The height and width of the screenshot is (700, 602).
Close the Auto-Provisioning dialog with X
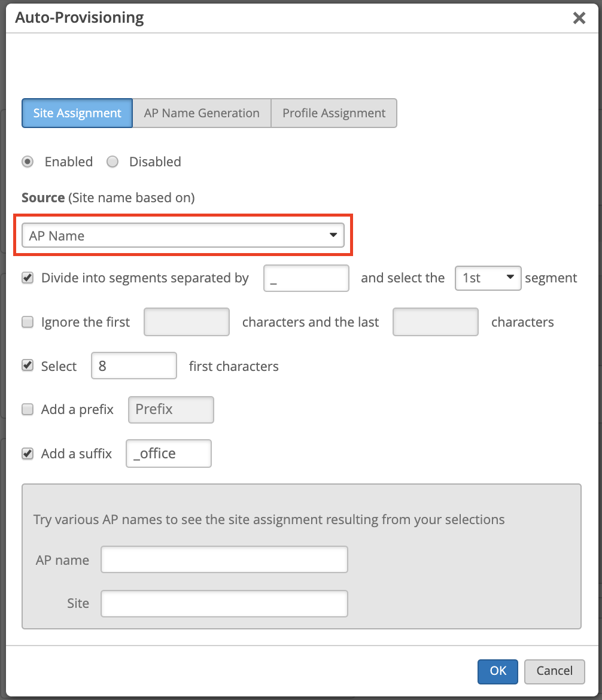(x=579, y=18)
